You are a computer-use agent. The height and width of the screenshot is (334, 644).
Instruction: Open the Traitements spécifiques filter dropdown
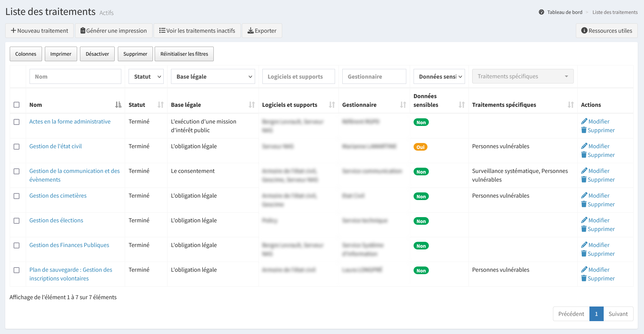click(x=523, y=77)
